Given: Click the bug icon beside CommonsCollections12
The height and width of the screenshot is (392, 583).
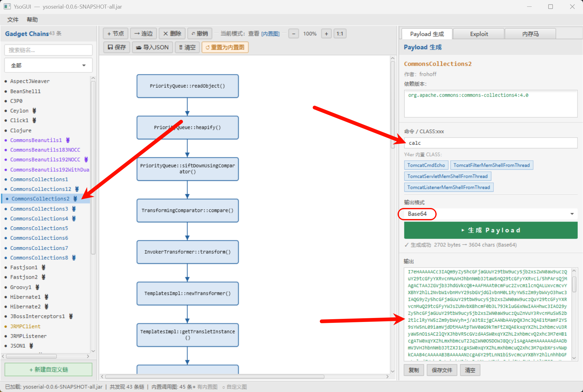Looking at the screenshot, I should click(x=77, y=189).
